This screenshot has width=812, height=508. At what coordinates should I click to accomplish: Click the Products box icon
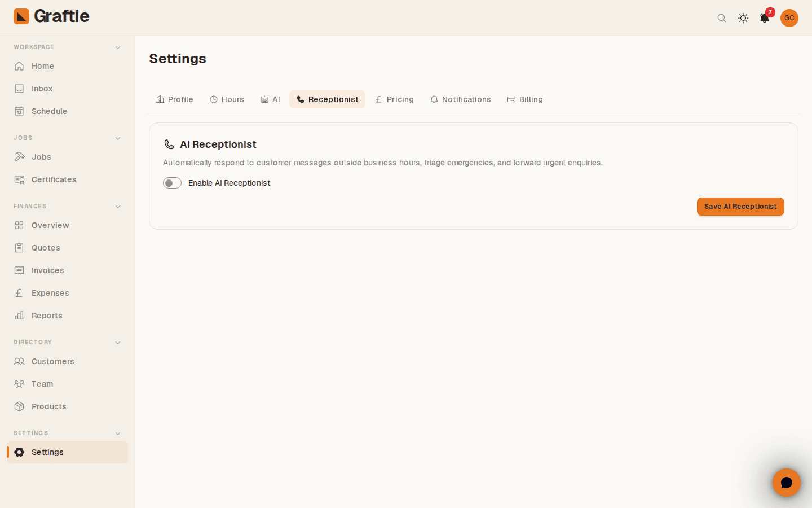19,406
